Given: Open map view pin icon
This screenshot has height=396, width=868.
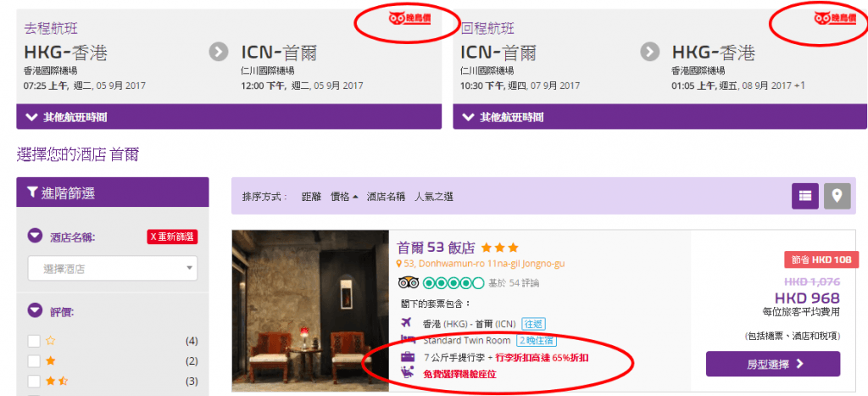Looking at the screenshot, I should [x=837, y=196].
